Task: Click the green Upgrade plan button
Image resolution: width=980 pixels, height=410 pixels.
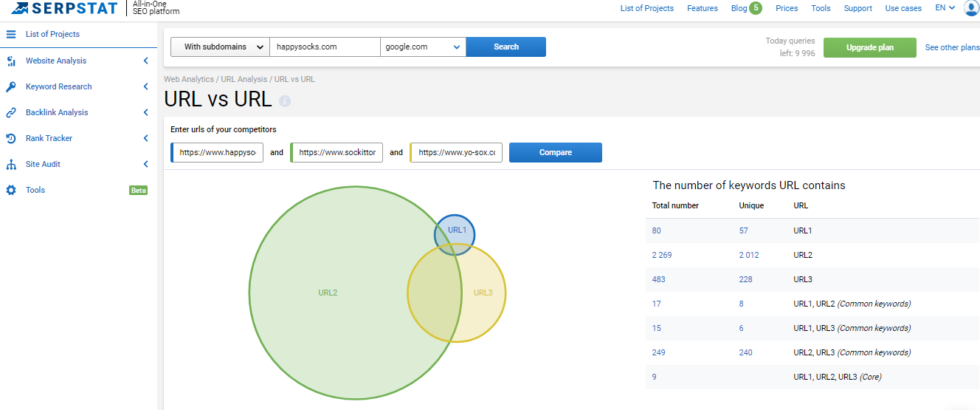Action: click(869, 47)
